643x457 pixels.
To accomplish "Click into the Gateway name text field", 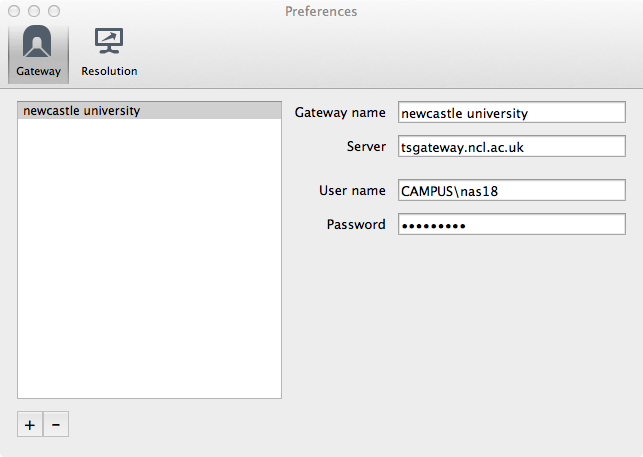I will coord(511,113).
